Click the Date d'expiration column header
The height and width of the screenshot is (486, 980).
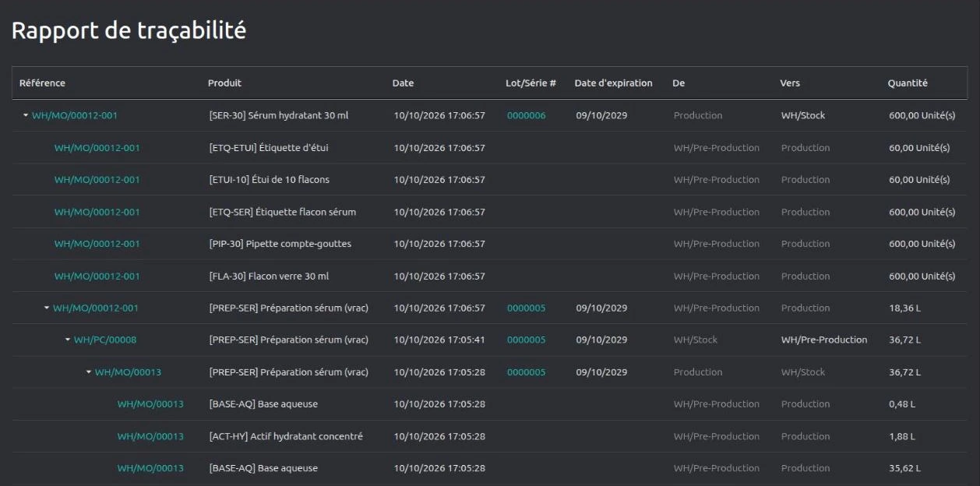point(614,83)
